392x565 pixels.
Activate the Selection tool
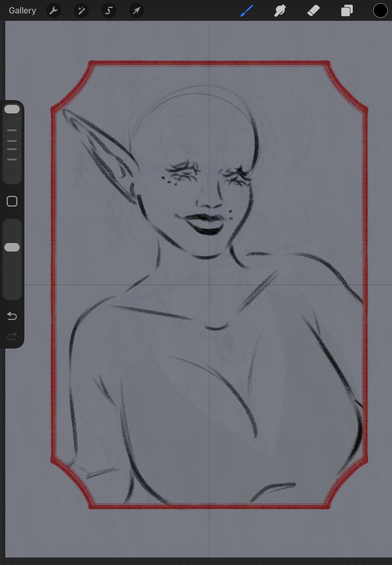click(109, 11)
